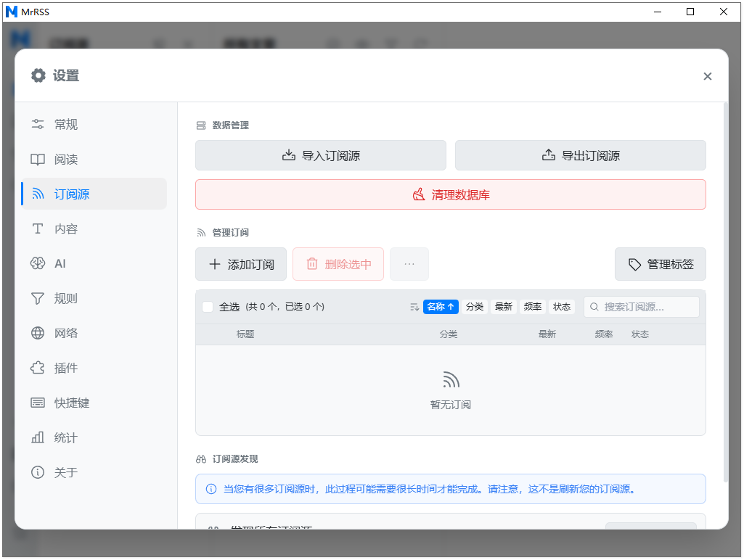Image resolution: width=744 pixels, height=560 pixels.
Task: Click the text icon next to 内容
Action: (x=38, y=228)
